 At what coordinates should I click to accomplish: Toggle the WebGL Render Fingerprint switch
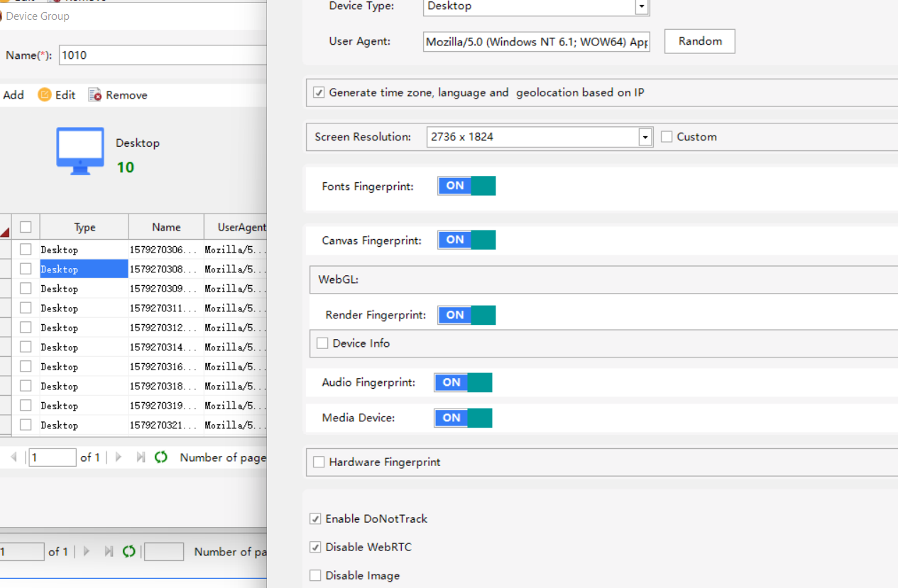(466, 315)
